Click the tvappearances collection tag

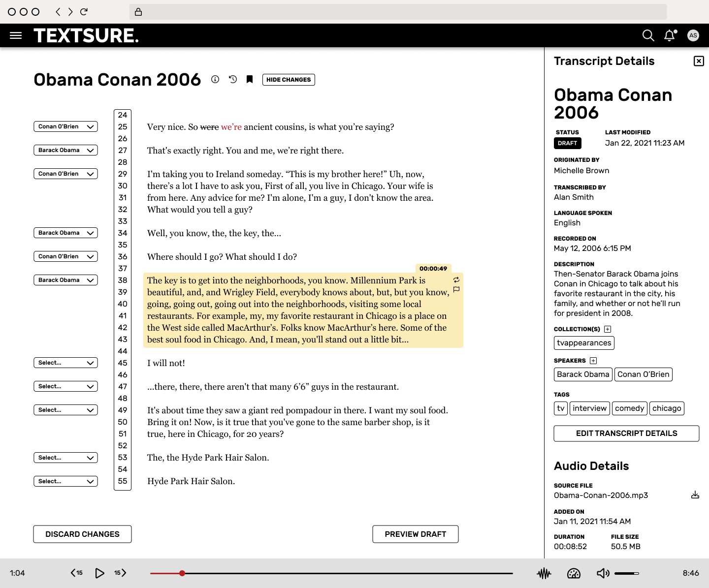(x=584, y=343)
